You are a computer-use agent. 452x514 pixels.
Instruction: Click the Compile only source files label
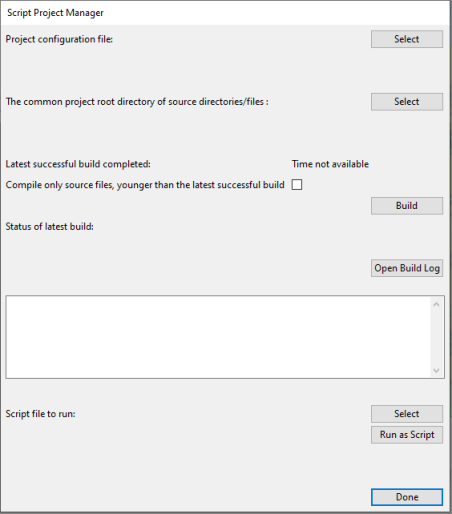point(145,185)
